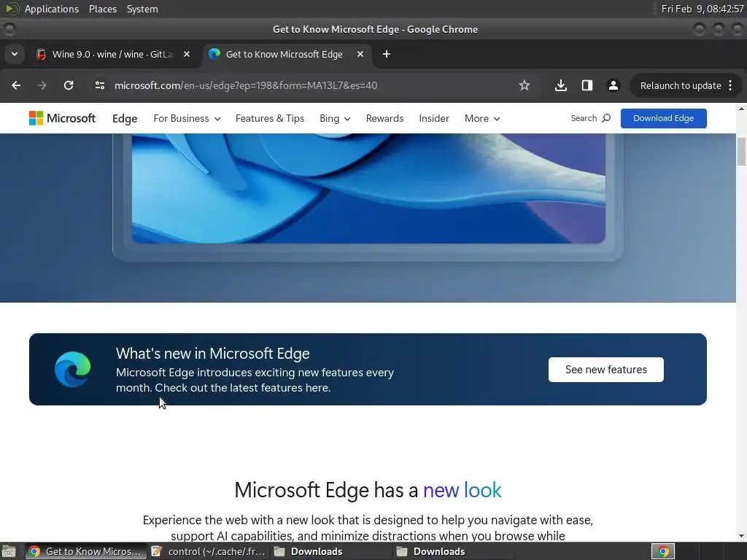Click the Edge link in site header

(x=125, y=119)
